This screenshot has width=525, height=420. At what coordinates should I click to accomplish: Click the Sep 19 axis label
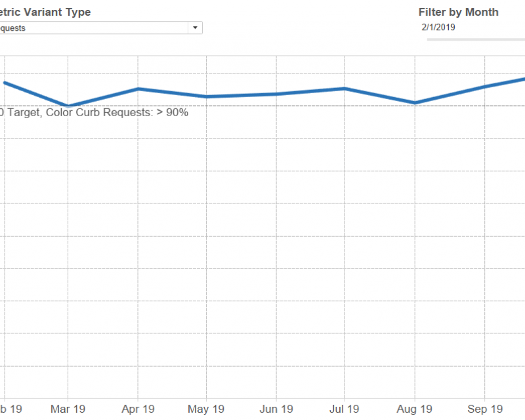484,409
